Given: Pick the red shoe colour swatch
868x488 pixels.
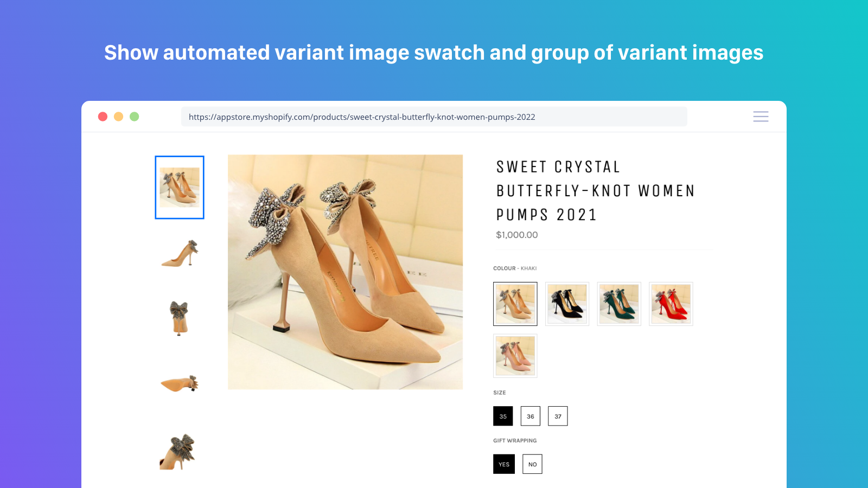Looking at the screenshot, I should 671,304.
